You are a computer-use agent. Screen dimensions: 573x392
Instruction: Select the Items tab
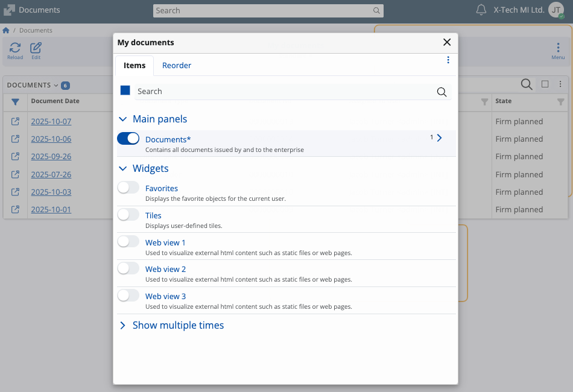[135, 65]
